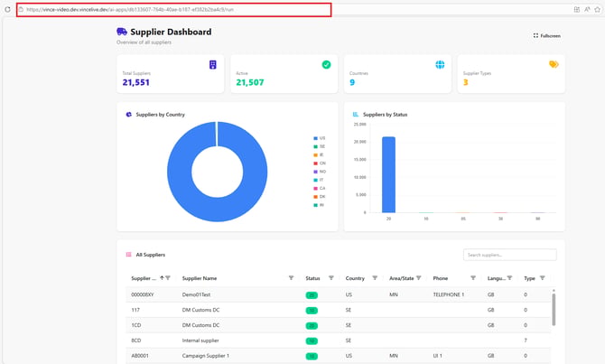Open filter for Type column
The image size is (605, 364).
pyautogui.click(x=542, y=278)
